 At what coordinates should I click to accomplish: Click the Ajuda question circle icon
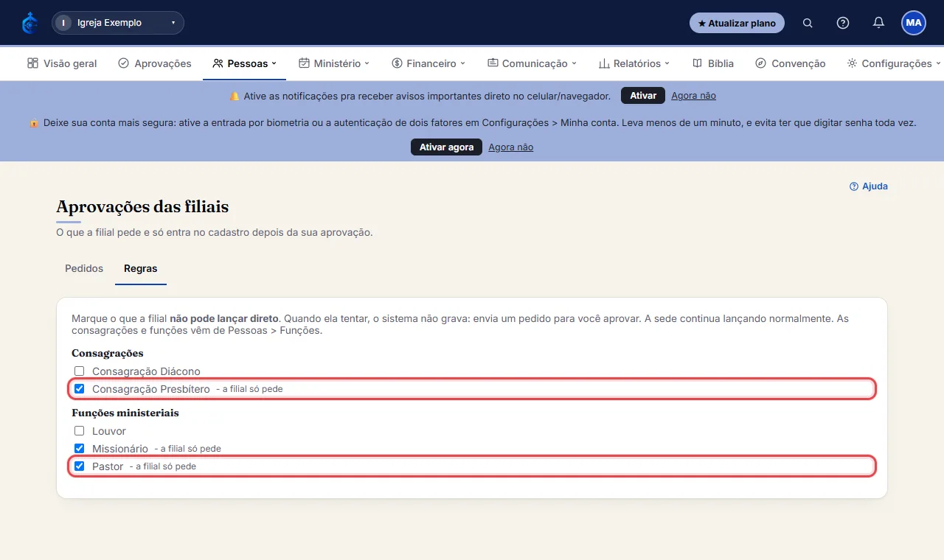tap(854, 186)
